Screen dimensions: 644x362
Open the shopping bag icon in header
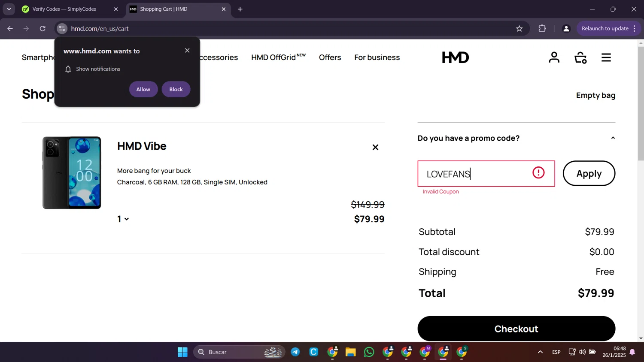(580, 57)
